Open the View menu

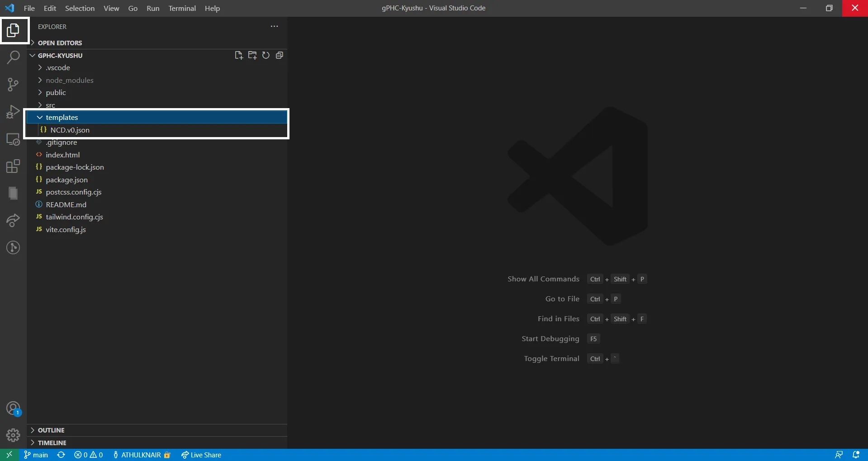[x=111, y=8]
